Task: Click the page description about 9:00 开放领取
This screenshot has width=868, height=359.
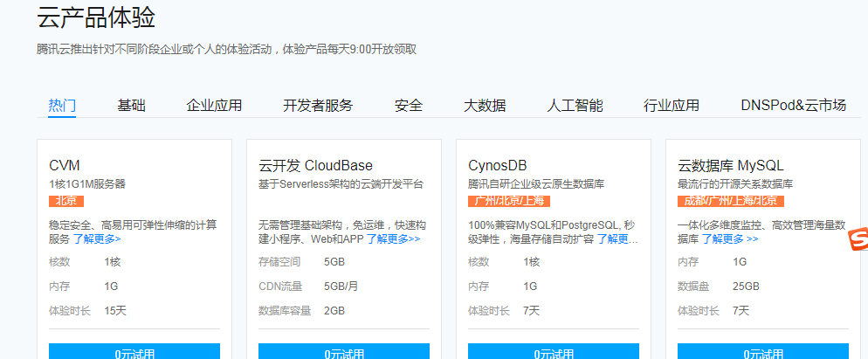Action: point(227,49)
